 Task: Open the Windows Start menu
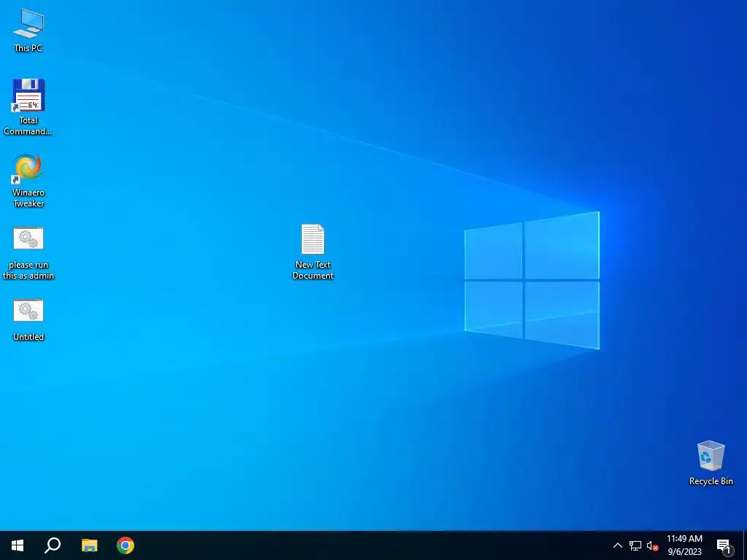18,545
